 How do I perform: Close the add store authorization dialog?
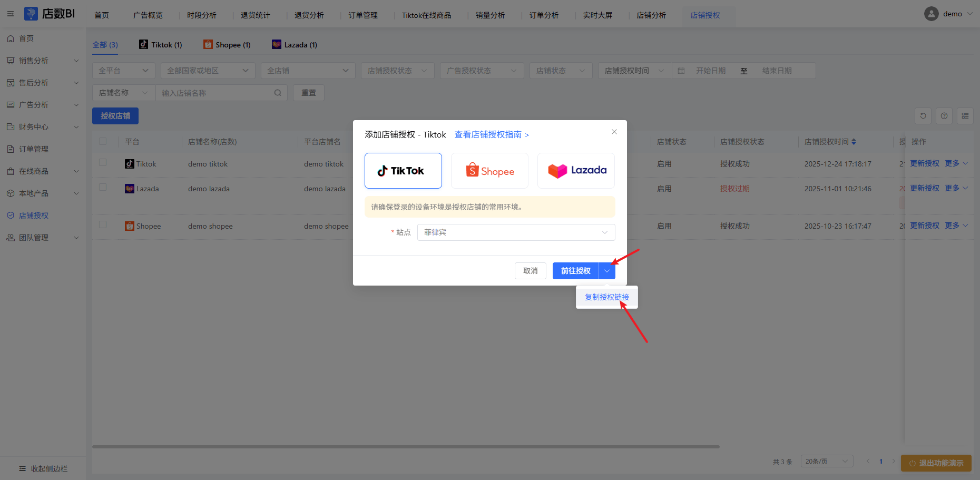tap(614, 132)
